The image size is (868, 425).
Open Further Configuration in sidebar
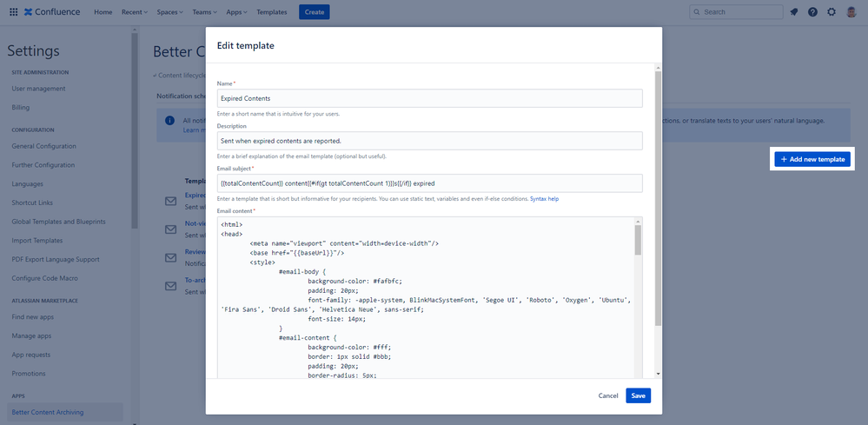43,165
